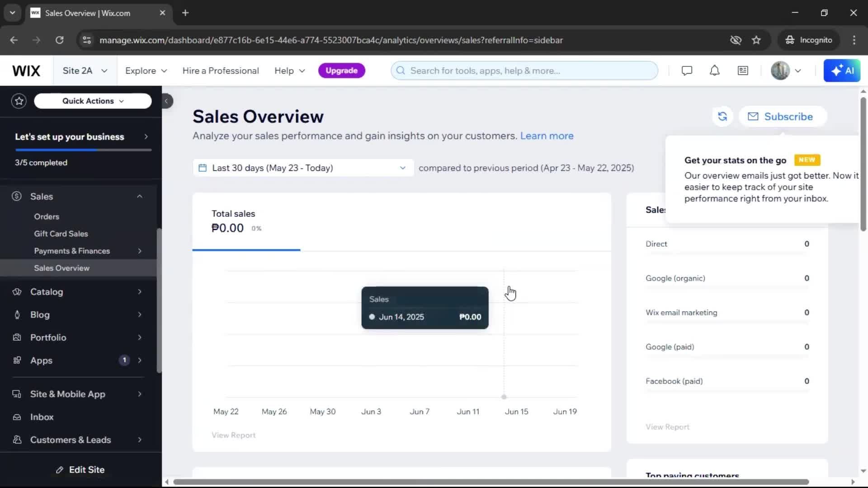Click the Subscribe button
868x488 pixels.
click(x=783, y=117)
